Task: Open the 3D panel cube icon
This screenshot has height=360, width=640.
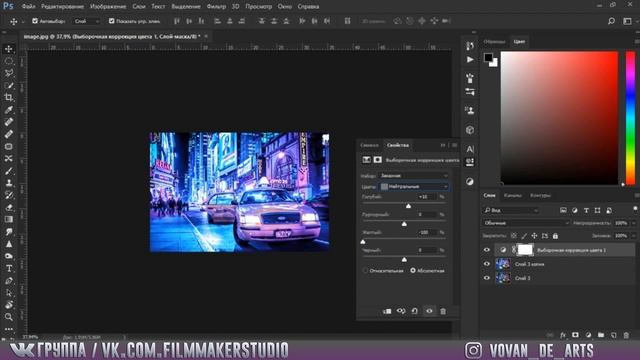Action: [470, 130]
